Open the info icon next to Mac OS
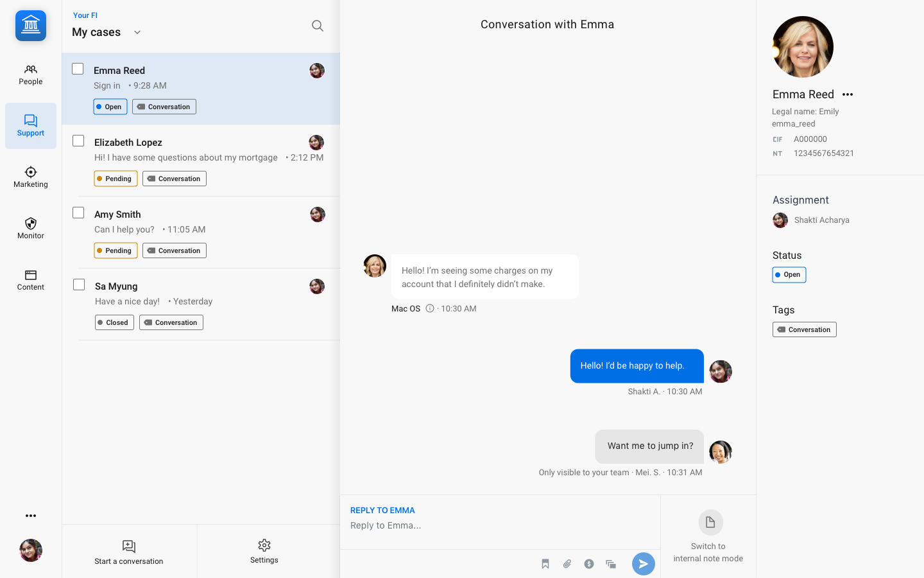Image resolution: width=924 pixels, height=578 pixels. coord(430,308)
